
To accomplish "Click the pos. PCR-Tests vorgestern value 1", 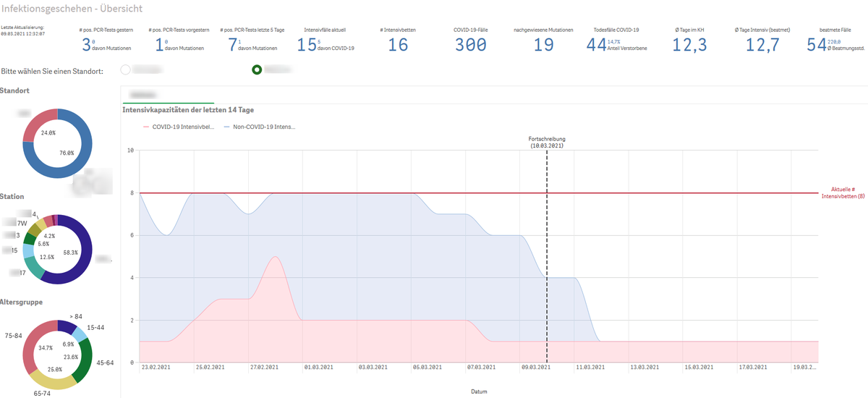I will click(x=158, y=46).
